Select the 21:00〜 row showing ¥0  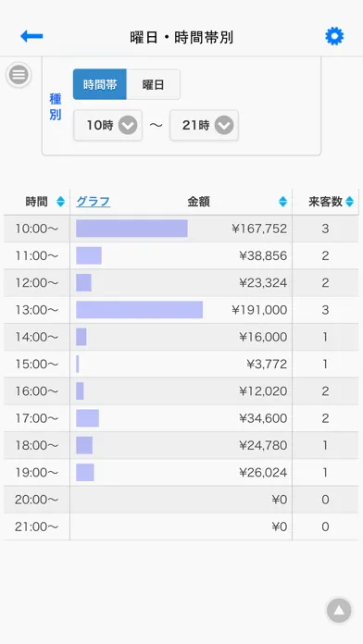coord(181,526)
